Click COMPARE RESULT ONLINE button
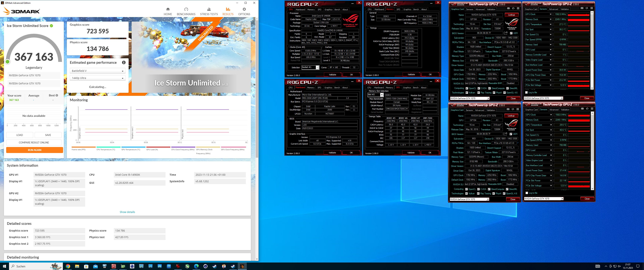The height and width of the screenshot is (270, 644). pos(34,142)
